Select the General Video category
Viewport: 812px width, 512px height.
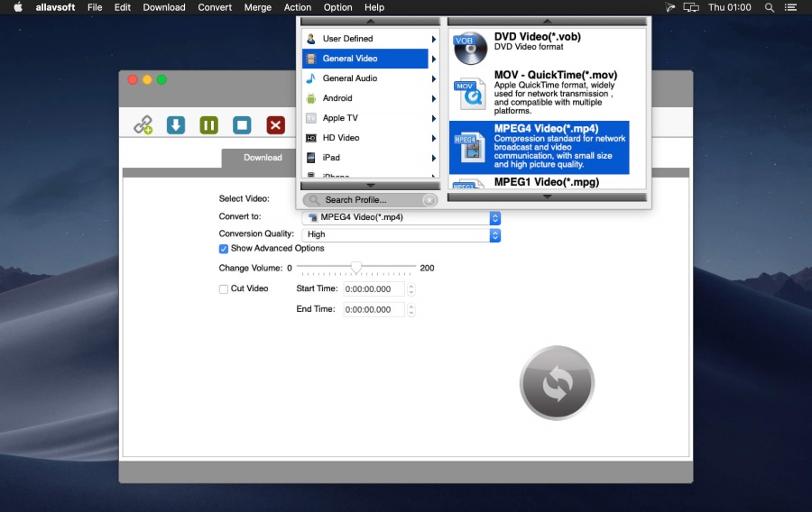365,59
